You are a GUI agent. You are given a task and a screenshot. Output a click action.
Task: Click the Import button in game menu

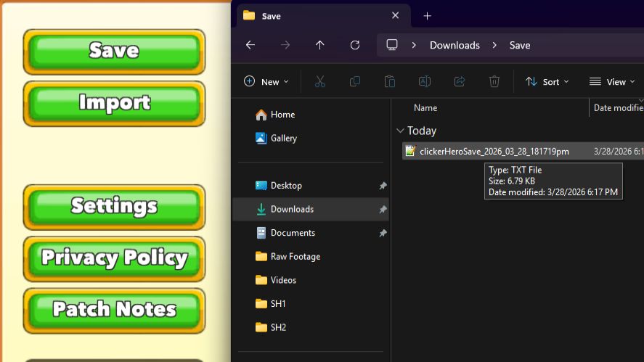(x=114, y=104)
